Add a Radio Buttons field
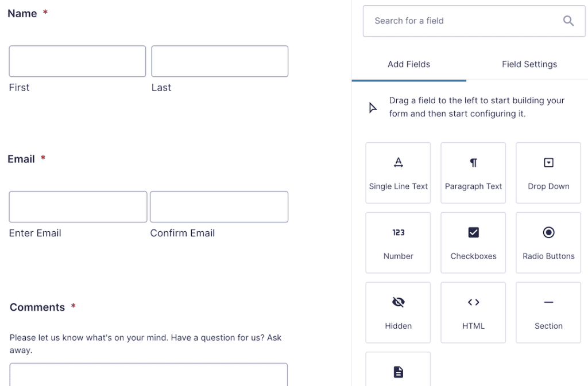The image size is (588, 386). (x=548, y=242)
